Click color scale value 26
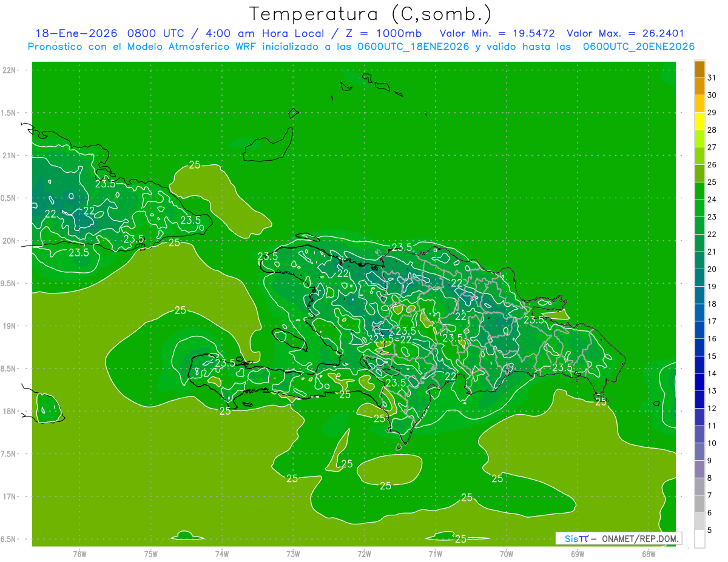 point(712,164)
